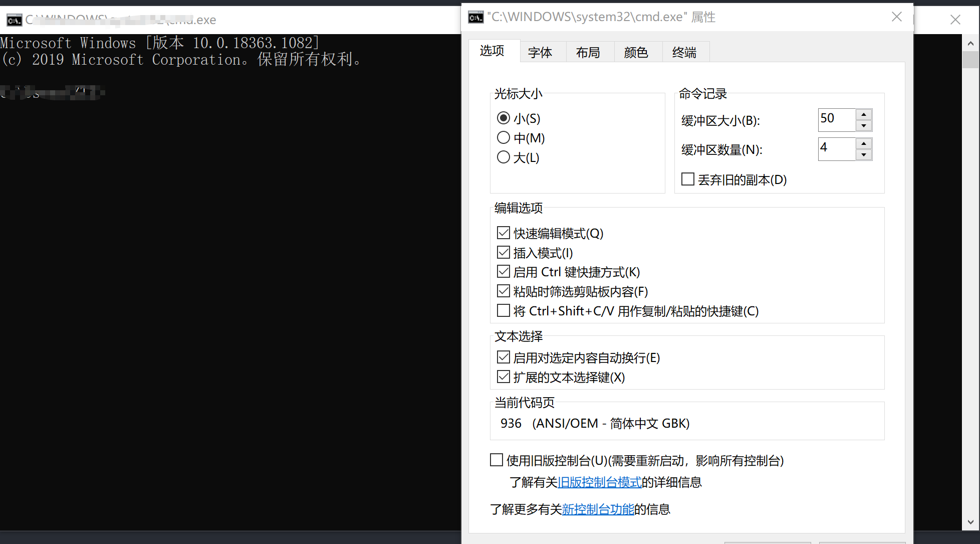
Task: Toggle 扩展的文本选择键(X) checkbox
Action: 504,377
